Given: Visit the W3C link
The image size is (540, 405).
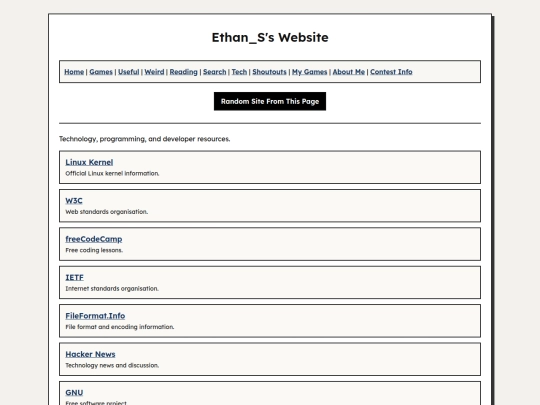Looking at the screenshot, I should pos(74,200).
